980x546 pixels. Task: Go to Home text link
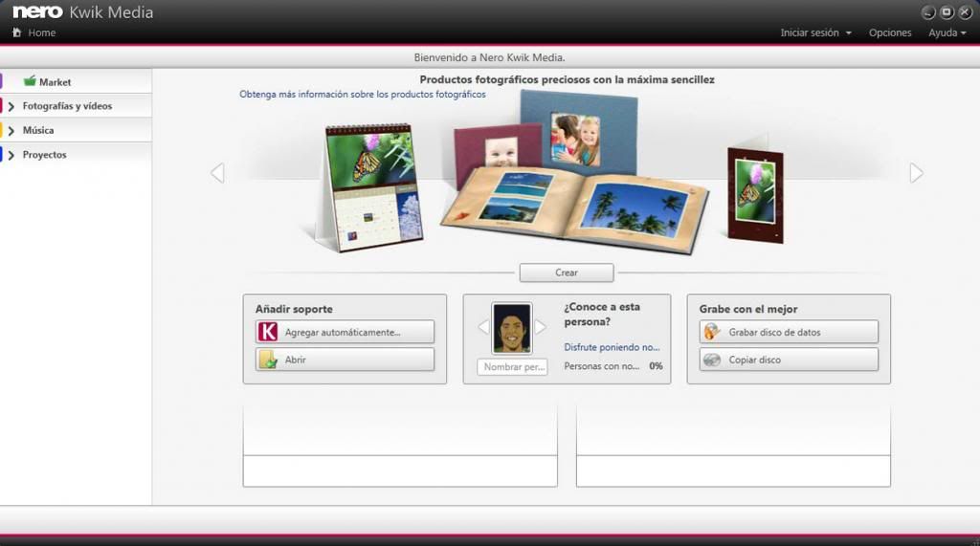[x=42, y=33]
